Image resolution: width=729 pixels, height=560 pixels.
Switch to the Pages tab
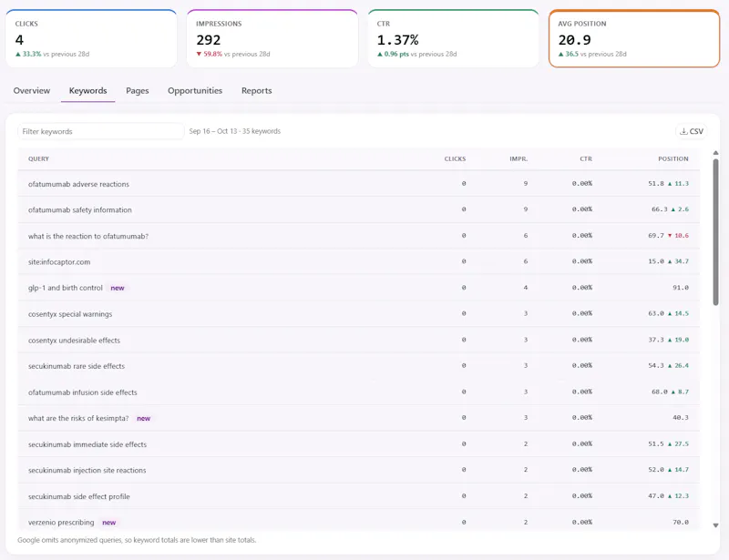click(138, 91)
